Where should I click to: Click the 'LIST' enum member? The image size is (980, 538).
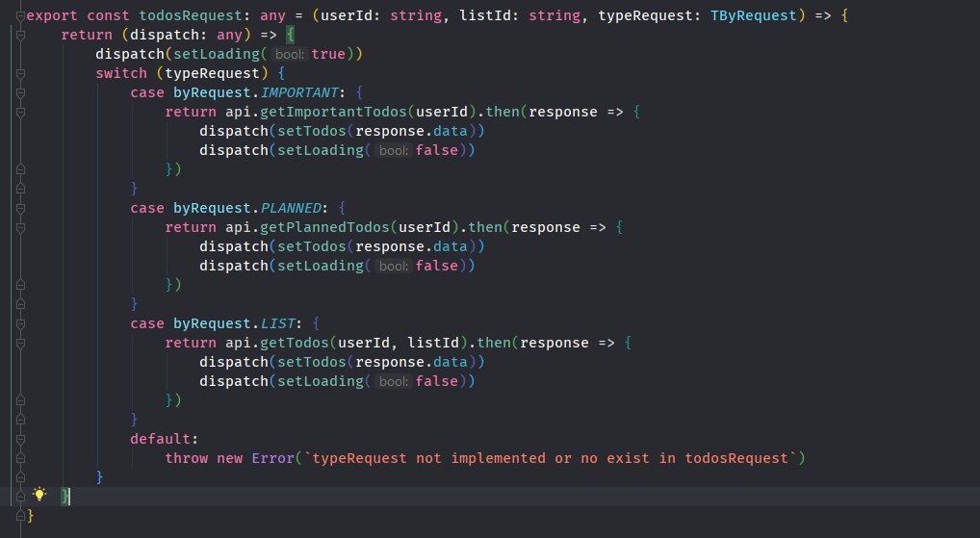click(277, 324)
